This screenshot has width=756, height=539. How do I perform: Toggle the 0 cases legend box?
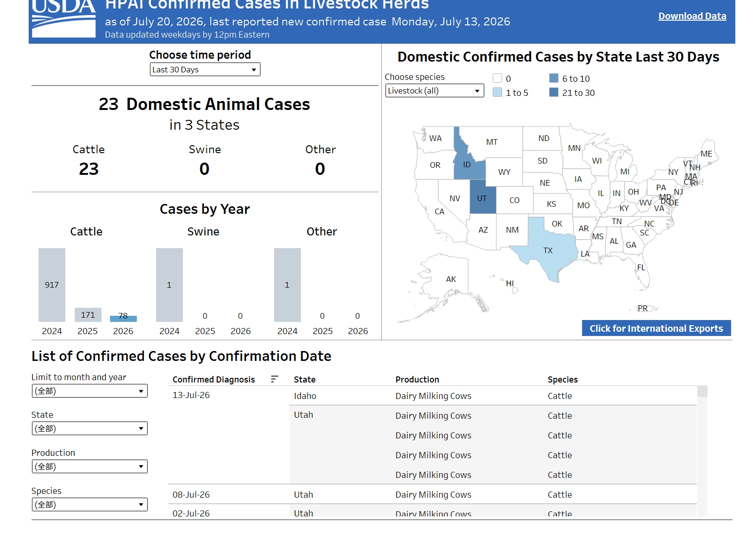[x=497, y=78]
